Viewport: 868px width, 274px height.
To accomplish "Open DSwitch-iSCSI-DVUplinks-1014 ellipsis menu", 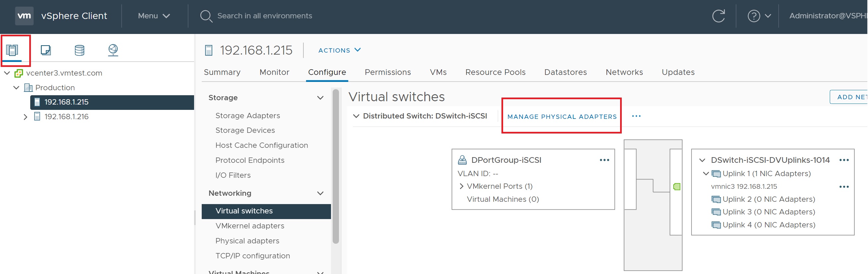I will pos(843,160).
